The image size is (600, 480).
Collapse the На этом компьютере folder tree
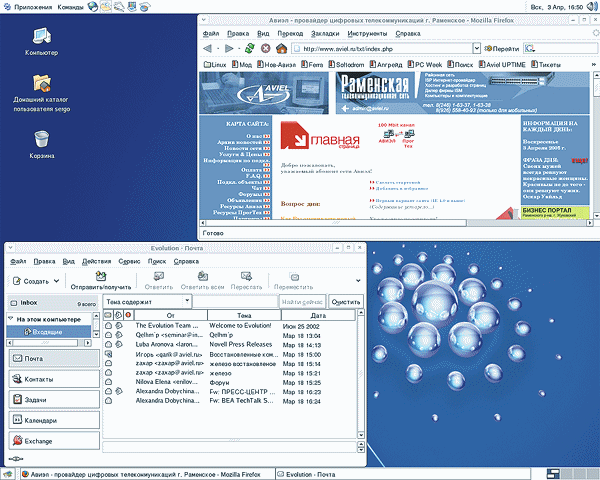point(11,318)
